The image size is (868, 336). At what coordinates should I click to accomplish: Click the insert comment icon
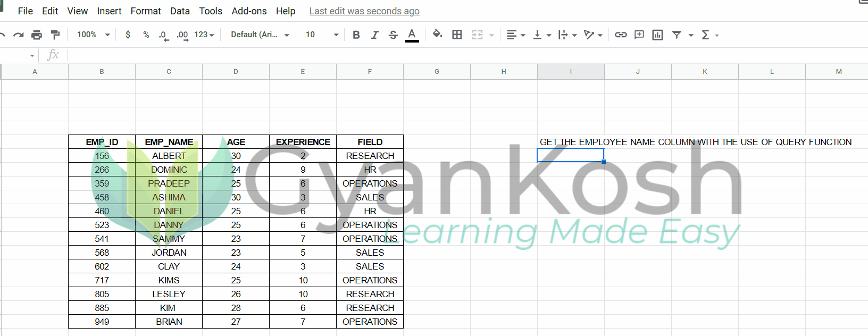(639, 35)
